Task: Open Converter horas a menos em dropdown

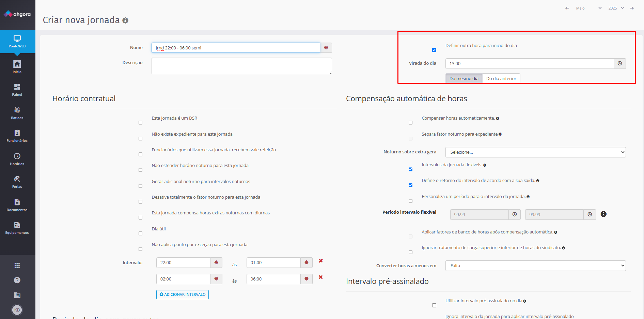Action: (535, 266)
